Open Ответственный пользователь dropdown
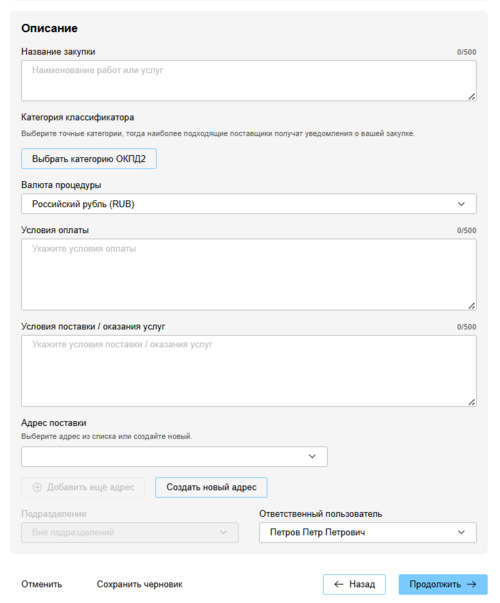Image resolution: width=500 pixels, height=603 pixels. (x=368, y=532)
